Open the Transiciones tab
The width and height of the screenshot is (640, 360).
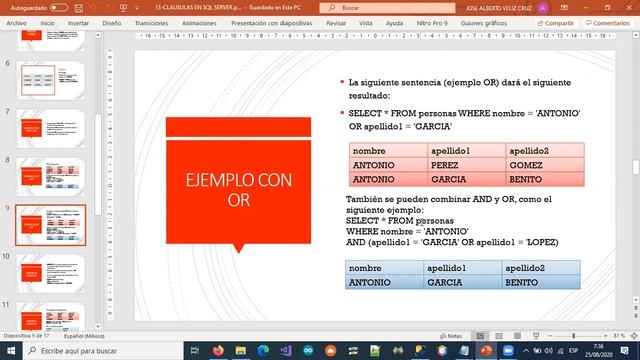point(151,23)
